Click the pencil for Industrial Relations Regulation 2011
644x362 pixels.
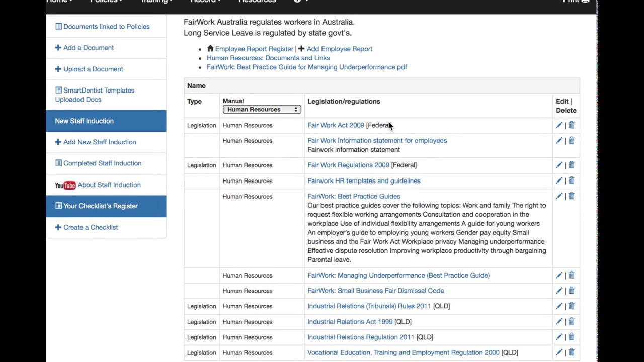(x=559, y=337)
